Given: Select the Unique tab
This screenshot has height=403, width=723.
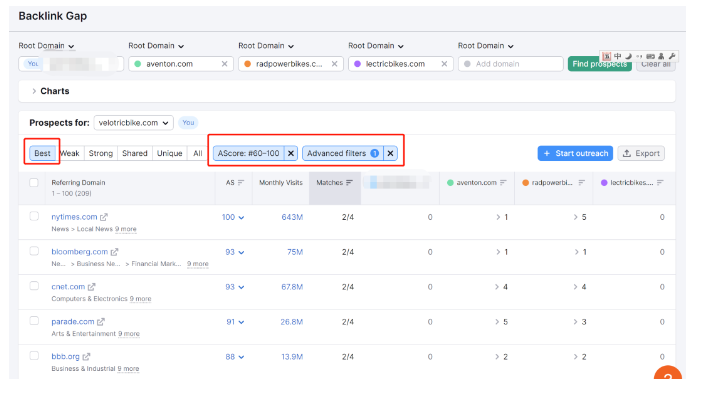Looking at the screenshot, I should [x=170, y=153].
